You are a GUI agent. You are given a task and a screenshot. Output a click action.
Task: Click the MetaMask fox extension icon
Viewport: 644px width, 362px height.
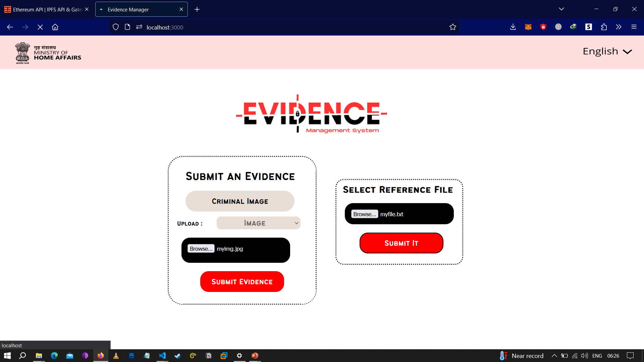pos(528,27)
